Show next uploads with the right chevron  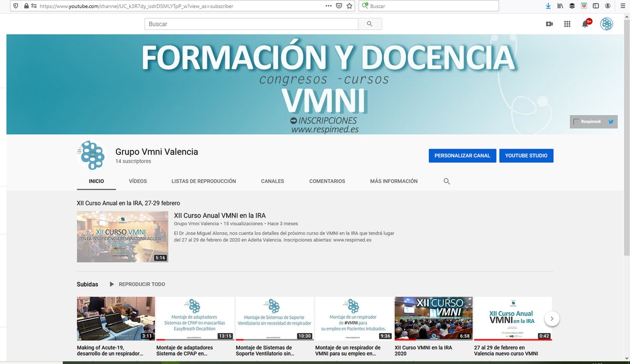pos(551,318)
